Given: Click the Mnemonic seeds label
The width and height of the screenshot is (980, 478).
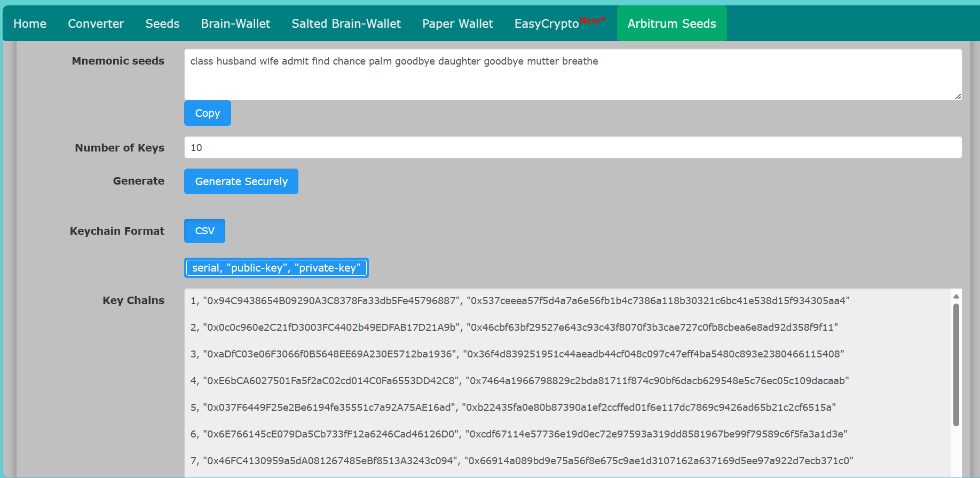Looking at the screenshot, I should [x=118, y=61].
